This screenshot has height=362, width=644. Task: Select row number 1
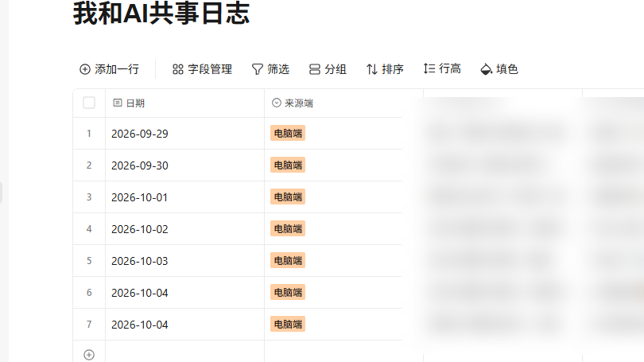89,134
